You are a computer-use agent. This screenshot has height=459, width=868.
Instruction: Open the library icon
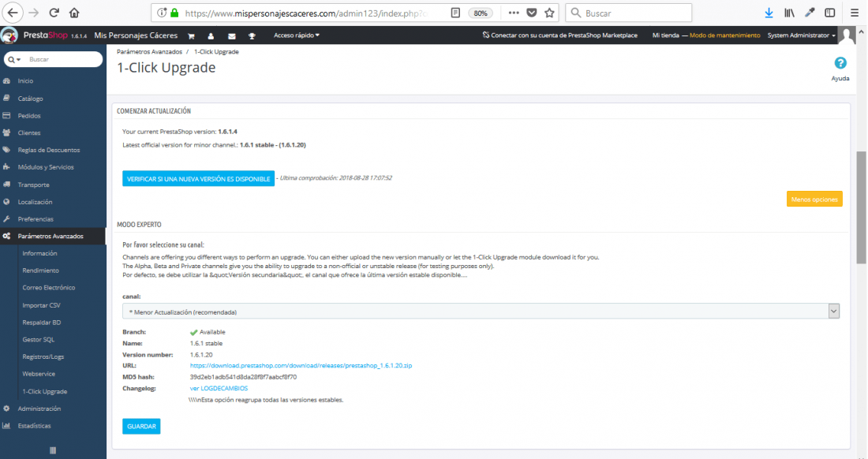coord(789,13)
